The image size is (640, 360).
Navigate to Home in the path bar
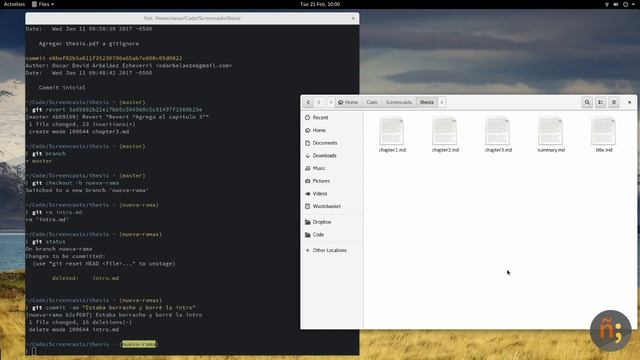pos(348,102)
